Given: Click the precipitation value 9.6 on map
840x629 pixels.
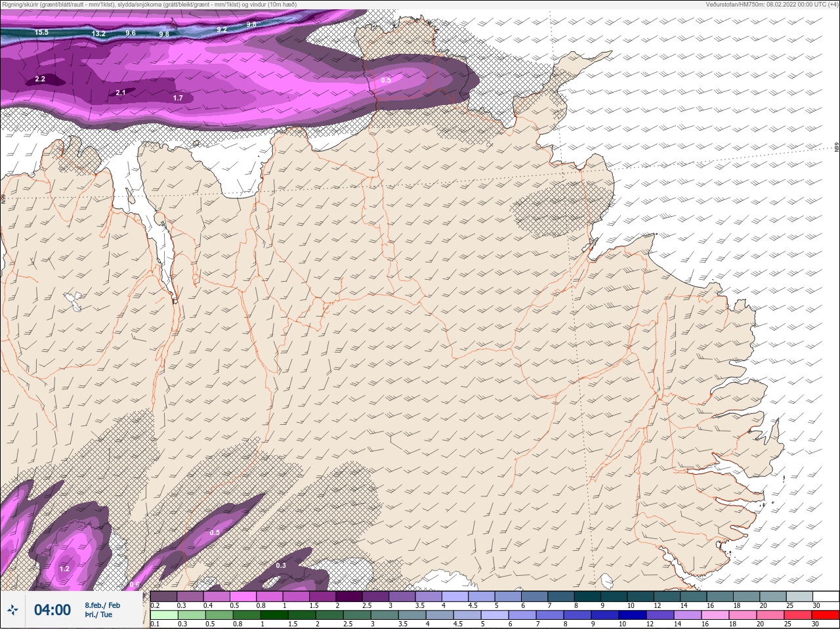Looking at the screenshot, I should click(x=131, y=33).
